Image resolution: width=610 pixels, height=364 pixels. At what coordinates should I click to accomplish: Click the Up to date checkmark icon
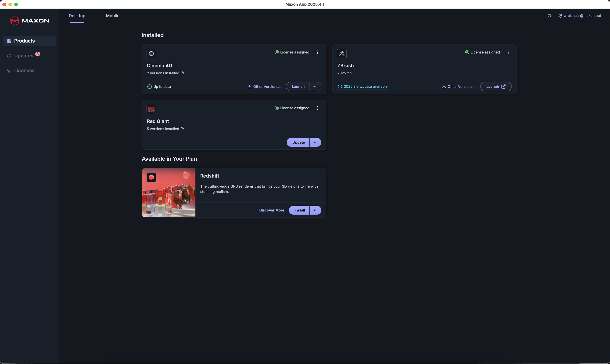(149, 87)
